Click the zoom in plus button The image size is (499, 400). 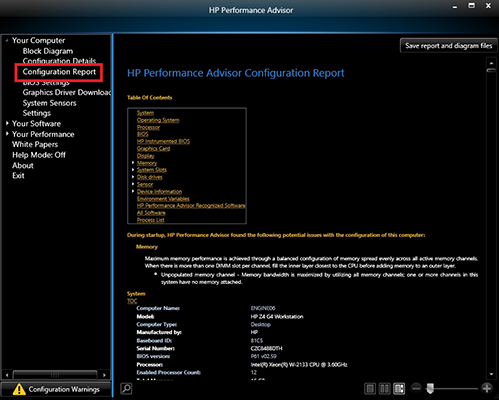[487, 388]
